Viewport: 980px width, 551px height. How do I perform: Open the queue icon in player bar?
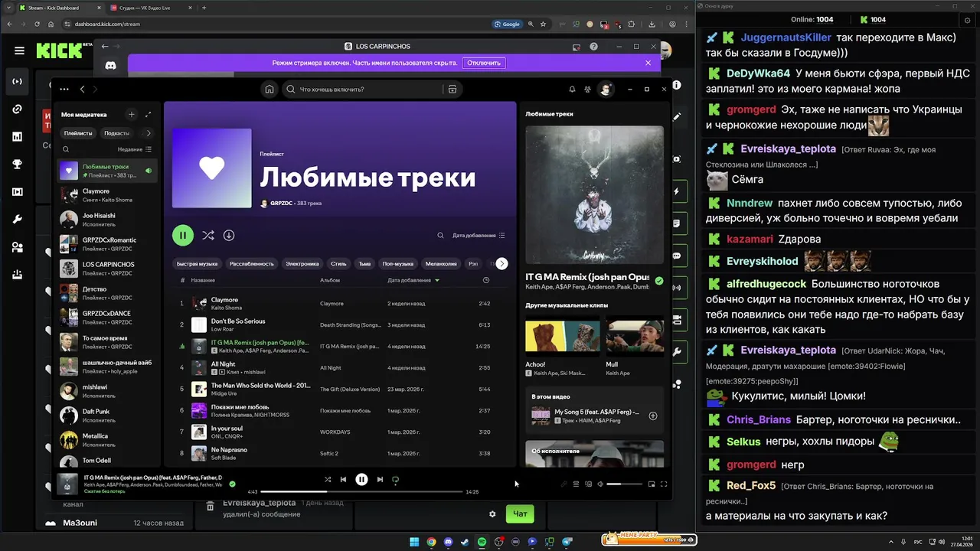pos(576,484)
